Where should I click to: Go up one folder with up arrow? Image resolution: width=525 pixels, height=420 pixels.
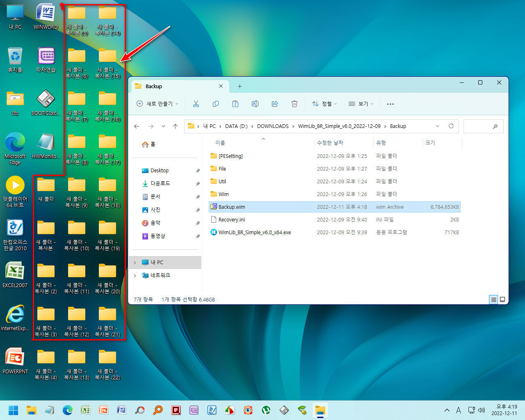176,126
